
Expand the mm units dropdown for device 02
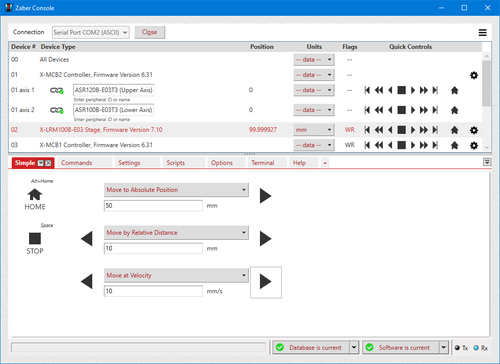pos(314,130)
